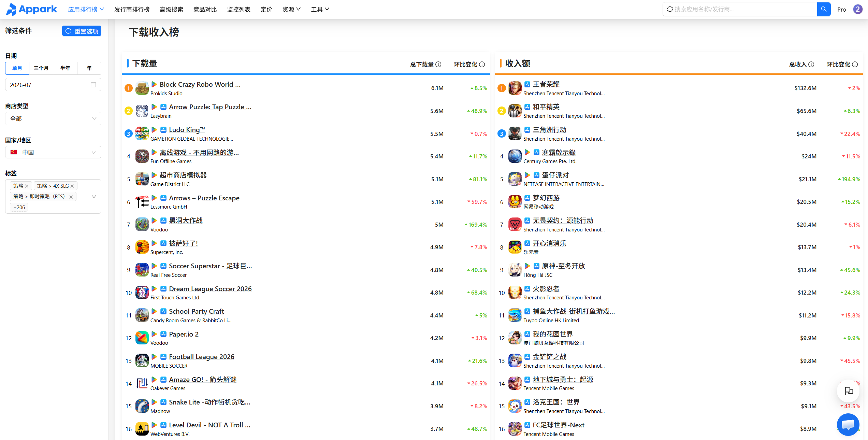Open 超市商店模拟器 app link
The width and height of the screenshot is (868, 440).
(x=183, y=175)
